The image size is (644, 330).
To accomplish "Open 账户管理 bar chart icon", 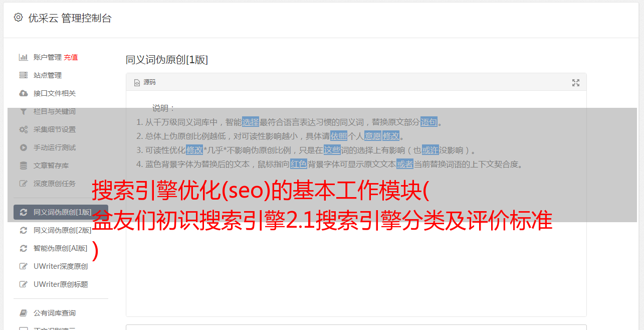I will (x=23, y=57).
